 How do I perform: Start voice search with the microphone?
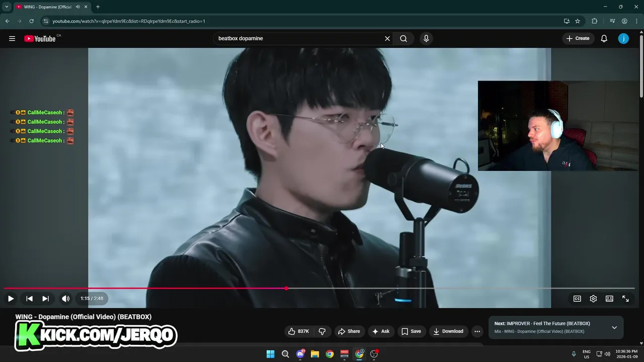(x=426, y=39)
